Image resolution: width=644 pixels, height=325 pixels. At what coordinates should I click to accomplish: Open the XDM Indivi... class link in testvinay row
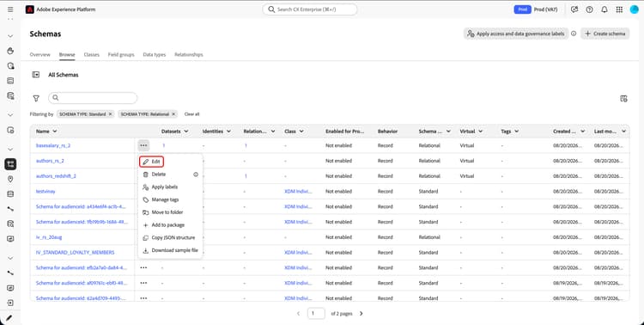point(298,191)
